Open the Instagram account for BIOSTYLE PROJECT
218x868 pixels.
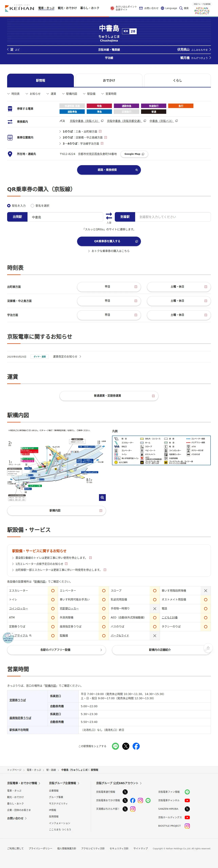click(187, 826)
